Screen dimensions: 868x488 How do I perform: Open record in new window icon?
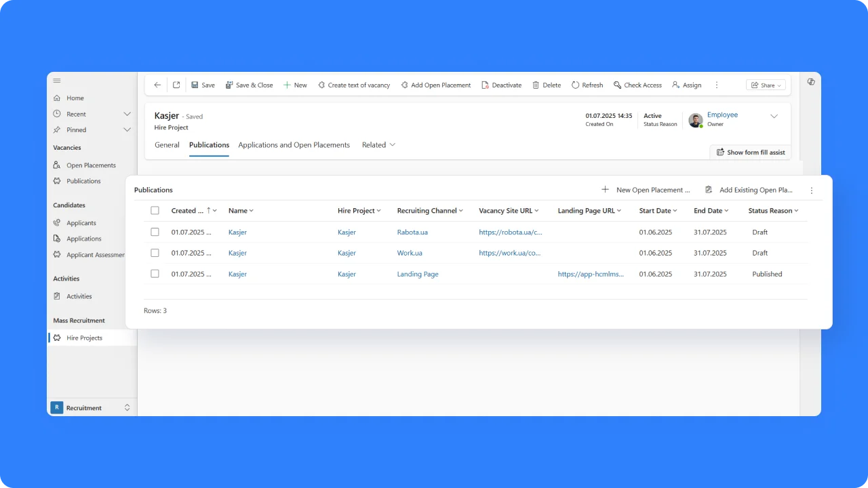click(176, 85)
